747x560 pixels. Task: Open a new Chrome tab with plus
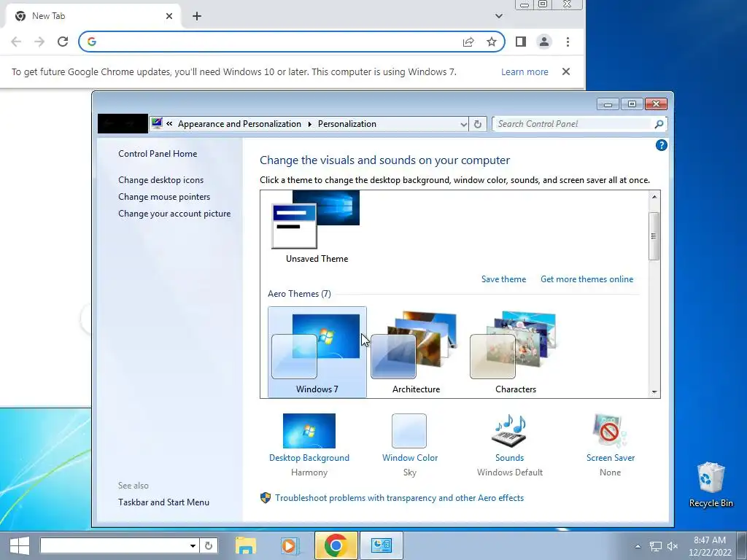pos(197,16)
